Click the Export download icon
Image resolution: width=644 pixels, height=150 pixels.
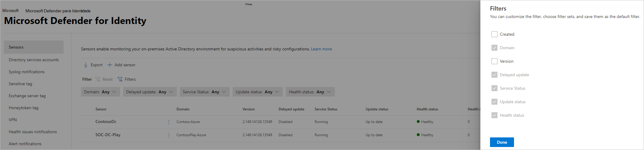86,65
